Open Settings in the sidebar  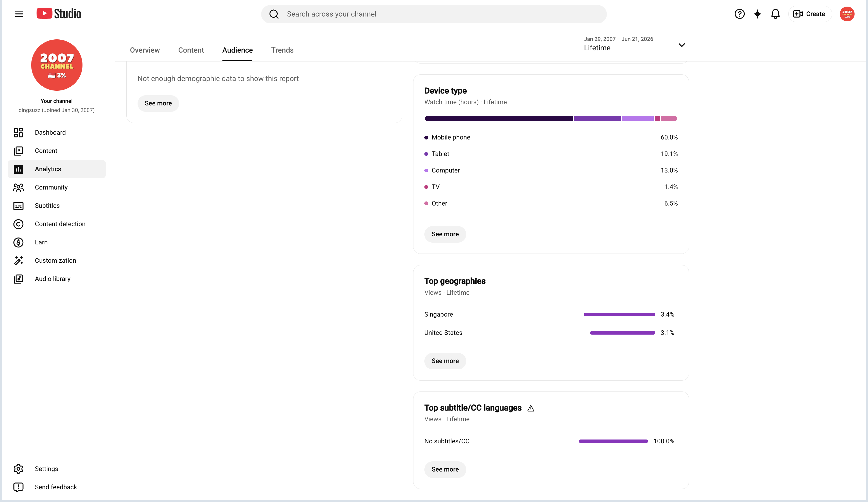[57, 469]
